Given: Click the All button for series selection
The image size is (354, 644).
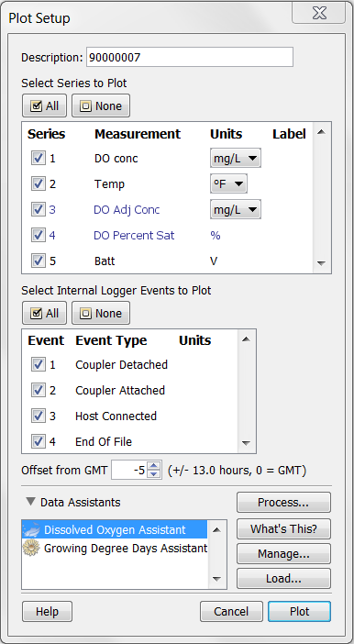Looking at the screenshot, I should [x=45, y=106].
